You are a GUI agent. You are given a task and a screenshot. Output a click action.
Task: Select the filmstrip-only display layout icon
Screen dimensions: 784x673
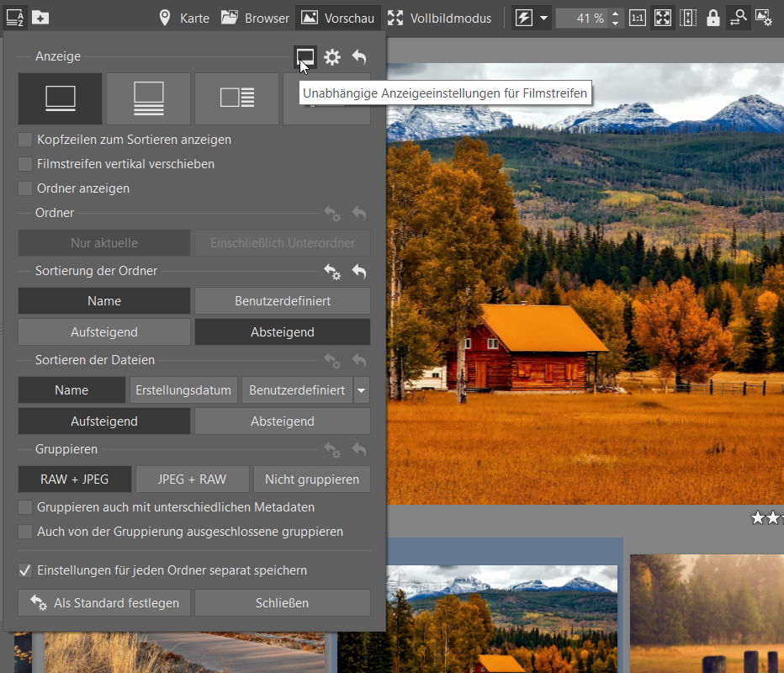click(60, 98)
